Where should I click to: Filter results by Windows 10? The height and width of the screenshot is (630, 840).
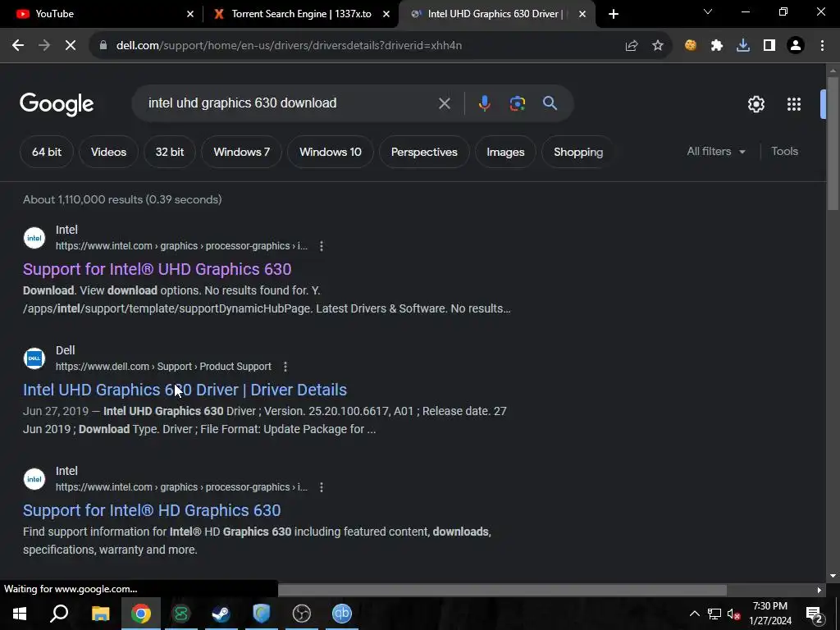coord(331,152)
